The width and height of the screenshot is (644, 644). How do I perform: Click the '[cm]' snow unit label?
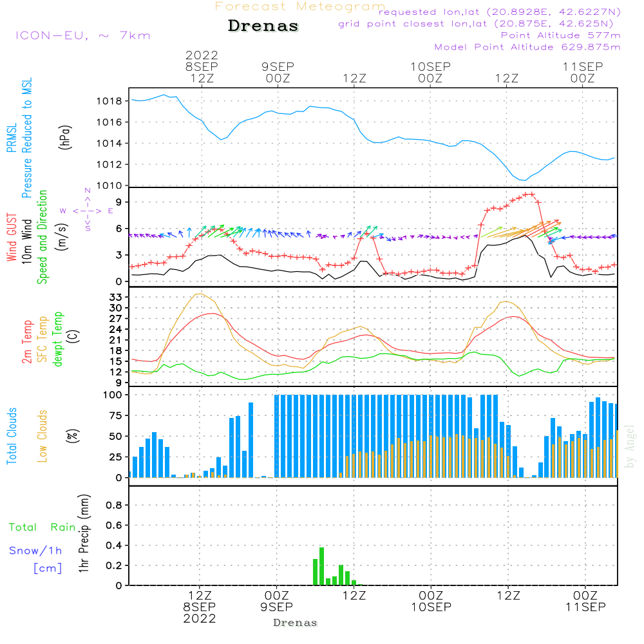48,569
